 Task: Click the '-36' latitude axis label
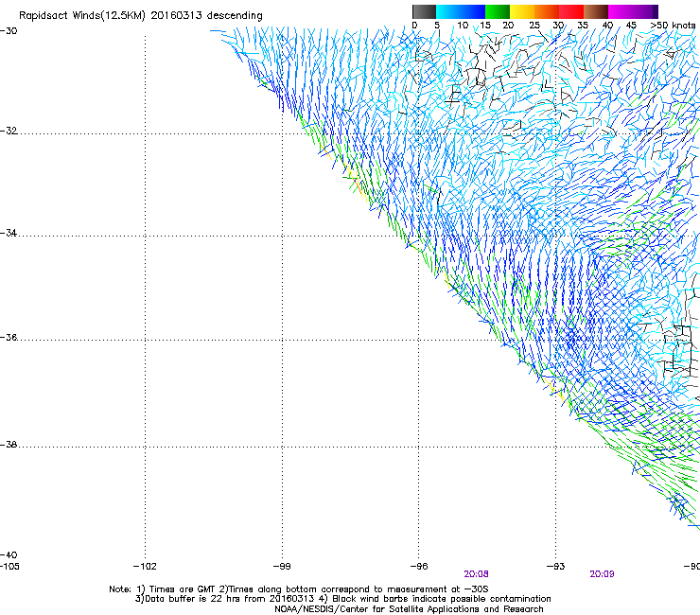click(9, 337)
